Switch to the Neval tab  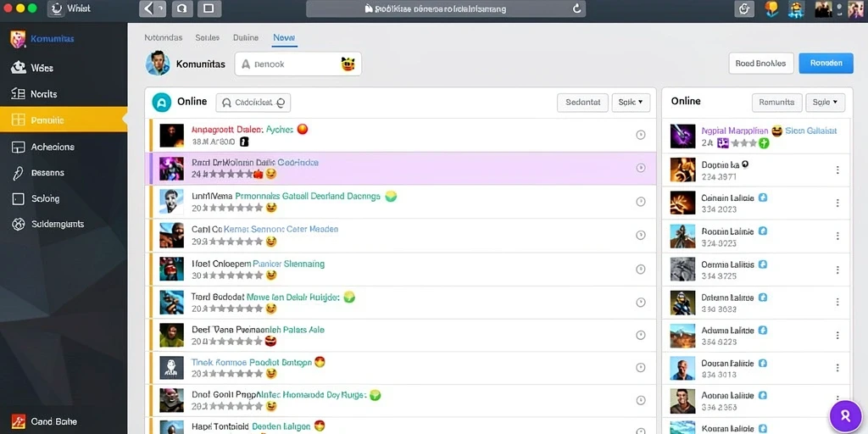(284, 37)
